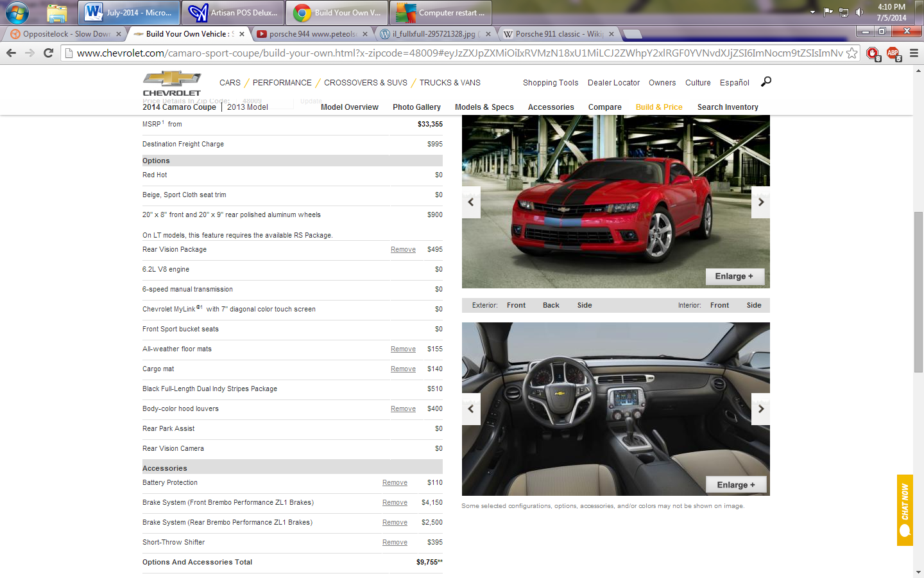Click the Windows Start orb
The width and height of the screenshot is (924, 578).
click(x=17, y=12)
